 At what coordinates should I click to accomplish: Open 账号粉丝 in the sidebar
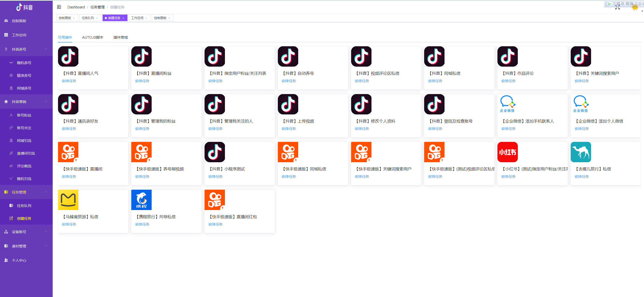[26, 115]
